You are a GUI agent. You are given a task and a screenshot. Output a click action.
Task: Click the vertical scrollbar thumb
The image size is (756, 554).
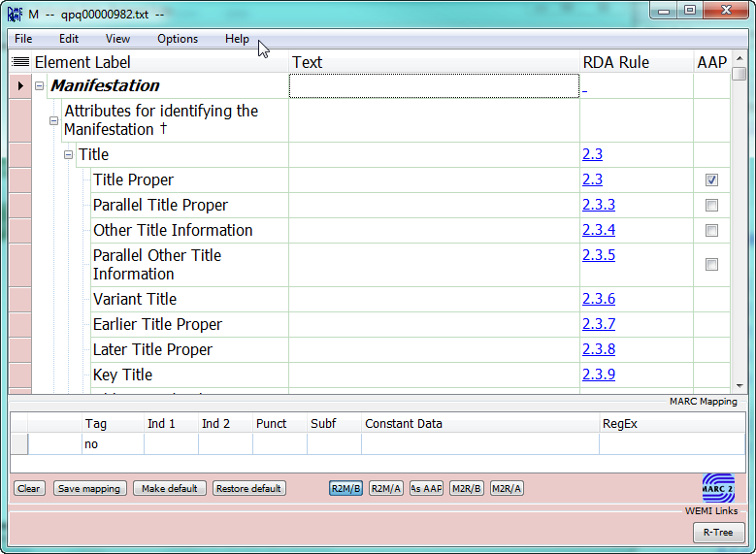point(740,74)
